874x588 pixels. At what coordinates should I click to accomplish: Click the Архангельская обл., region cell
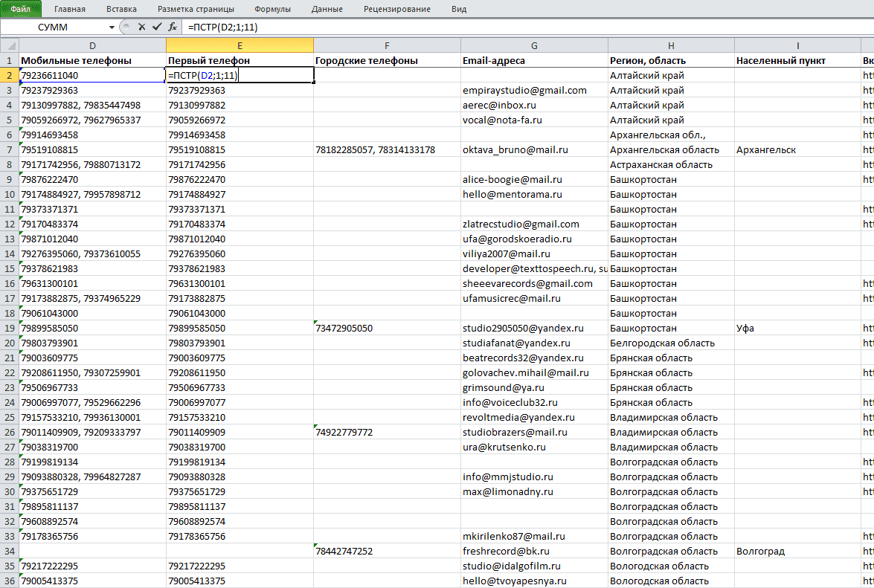click(x=671, y=135)
